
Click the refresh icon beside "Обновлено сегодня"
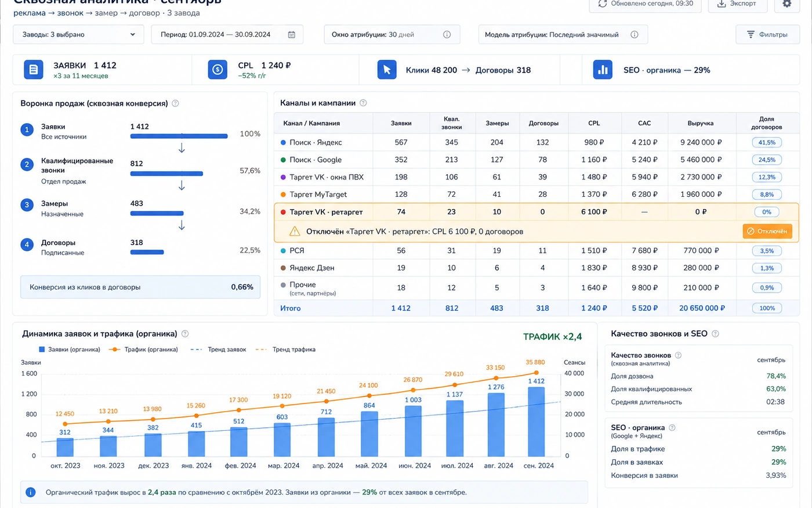click(x=603, y=3)
